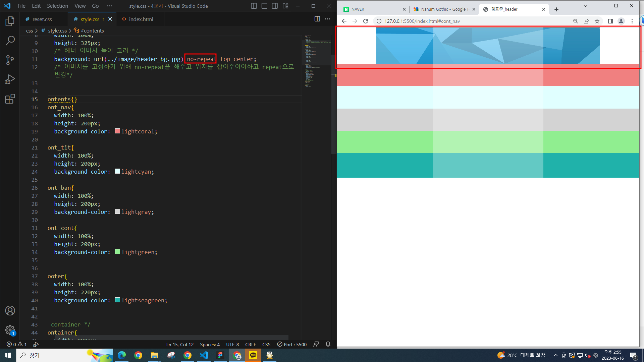Click the Split Editor Right icon

click(317, 19)
